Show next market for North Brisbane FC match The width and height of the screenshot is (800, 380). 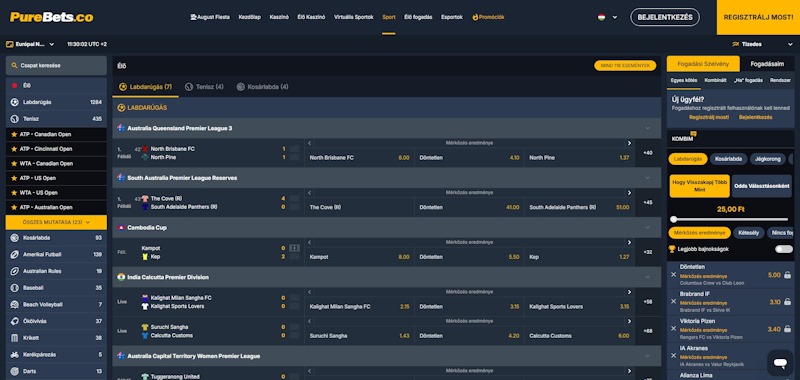(629, 143)
